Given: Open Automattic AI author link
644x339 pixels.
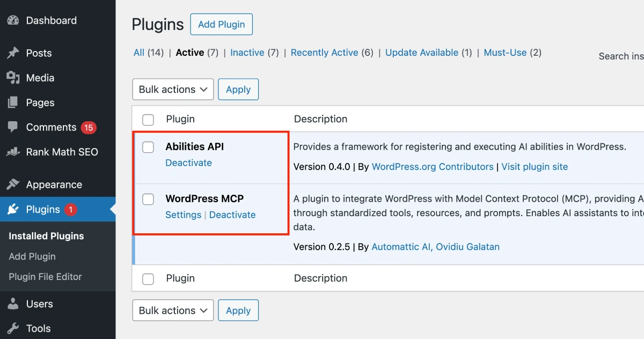Looking at the screenshot, I should (401, 247).
